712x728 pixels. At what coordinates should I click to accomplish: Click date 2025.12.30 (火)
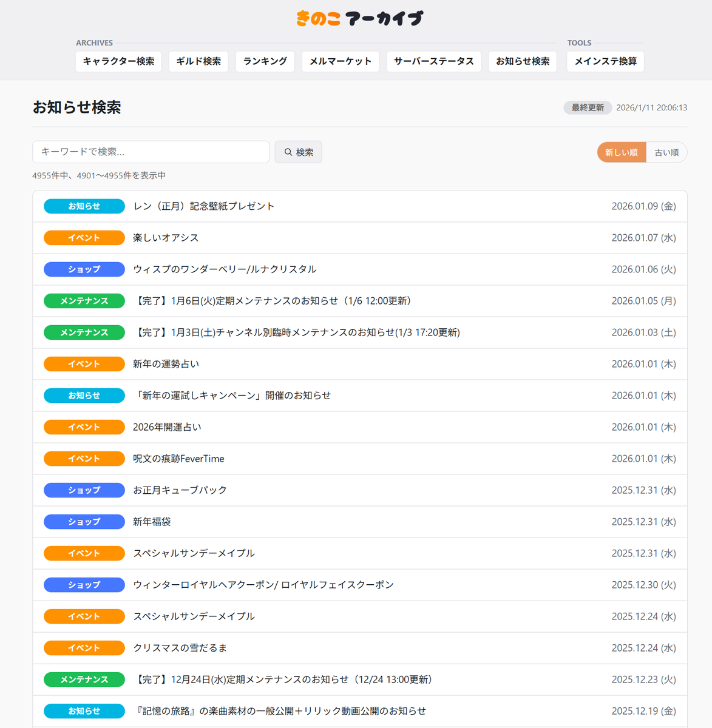pos(643,585)
